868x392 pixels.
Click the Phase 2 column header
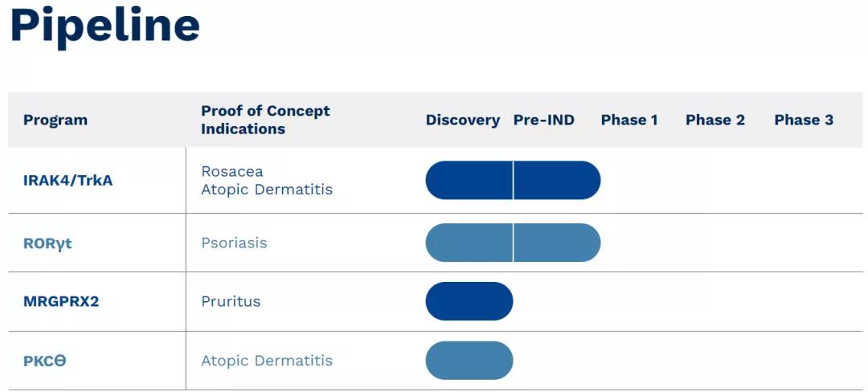(x=715, y=120)
